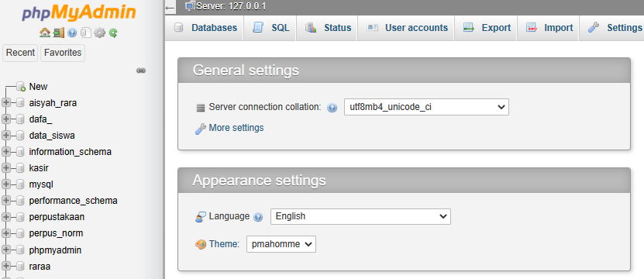Image resolution: width=644 pixels, height=279 pixels.
Task: Open the Language selection dropdown
Action: pos(360,216)
